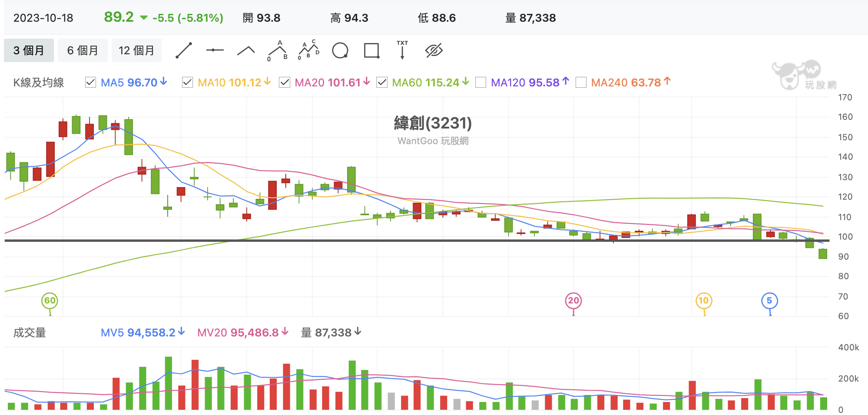Click the horizontal support line at 98
Screen dimensions: 868x415
click(417, 240)
